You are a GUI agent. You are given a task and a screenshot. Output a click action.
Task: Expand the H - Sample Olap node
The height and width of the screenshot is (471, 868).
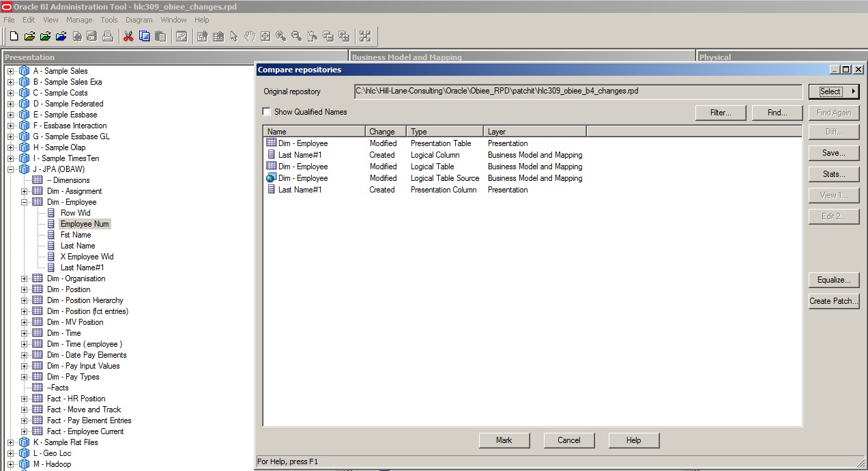point(10,147)
